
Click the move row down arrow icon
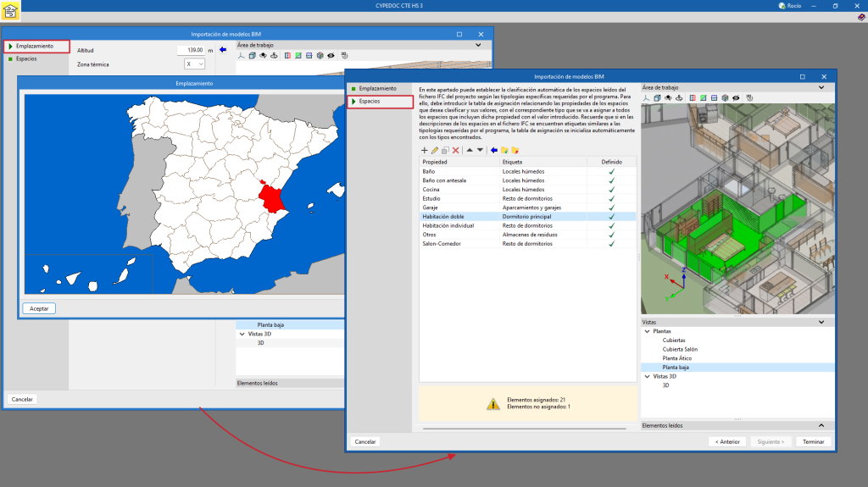point(481,150)
